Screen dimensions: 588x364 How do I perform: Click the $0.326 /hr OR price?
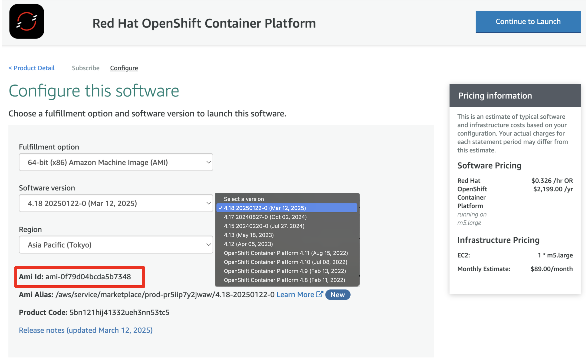[x=552, y=180]
